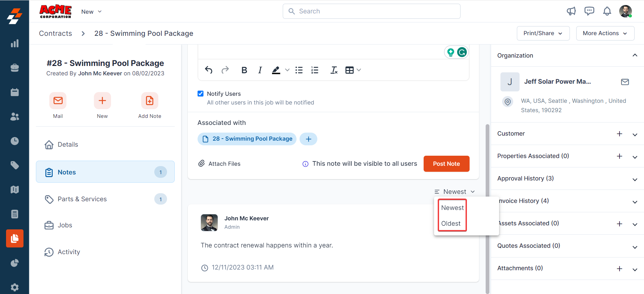
Task: Toggle bold formatting in the editor
Action: 244,70
